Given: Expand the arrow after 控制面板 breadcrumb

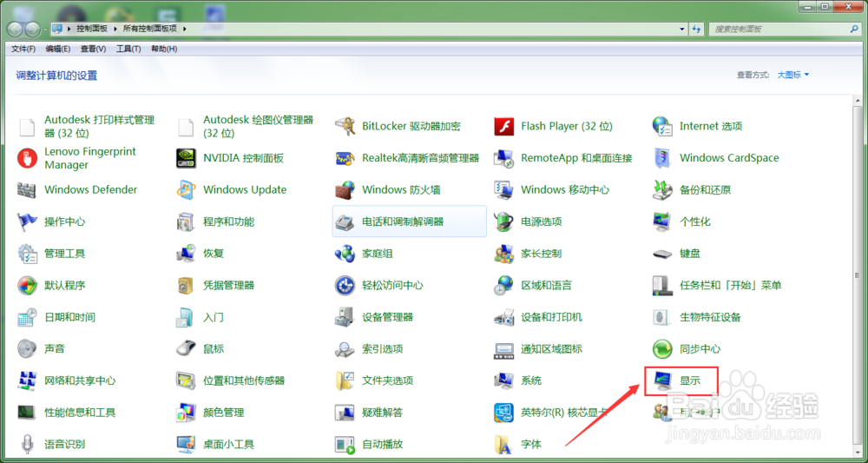Looking at the screenshot, I should pyautogui.click(x=114, y=29).
